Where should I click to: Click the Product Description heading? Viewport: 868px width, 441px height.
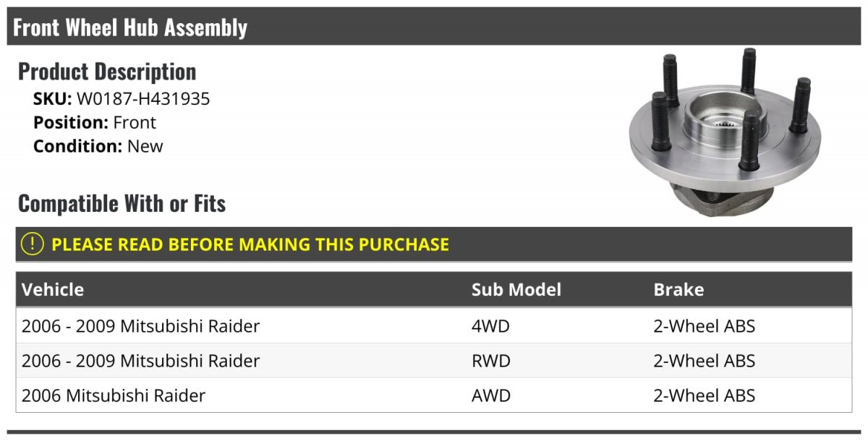point(107,72)
